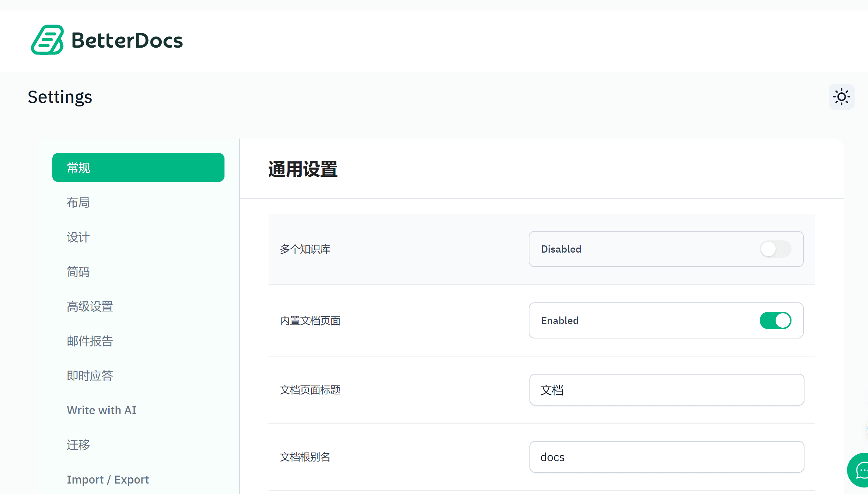Switch to the 迁移 tab
Screen dimensions: 868x494
[78, 445]
